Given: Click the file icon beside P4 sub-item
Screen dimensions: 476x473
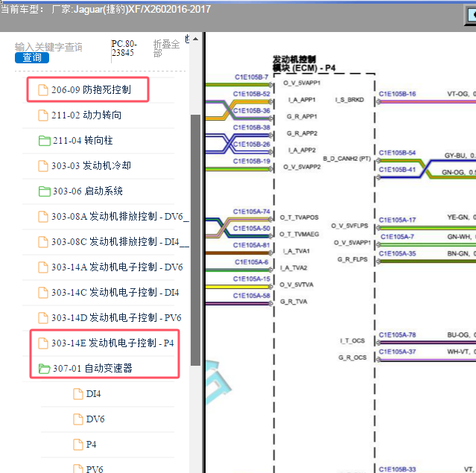Looking at the screenshot, I should [78, 445].
